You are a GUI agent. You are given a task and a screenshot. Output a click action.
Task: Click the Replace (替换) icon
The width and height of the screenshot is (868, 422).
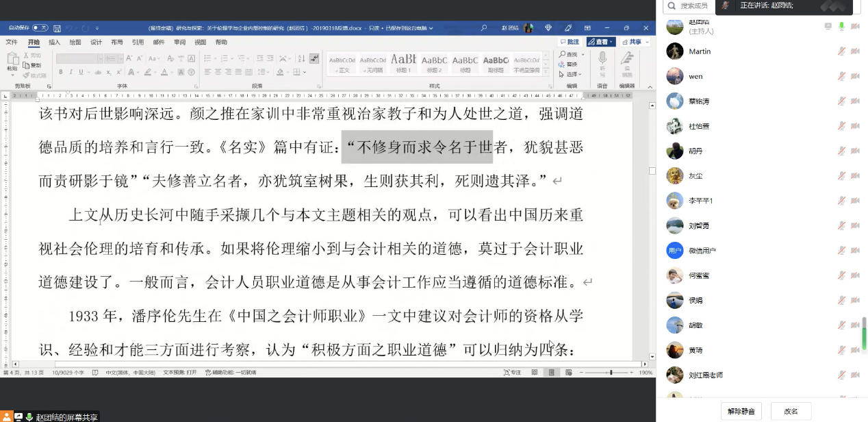click(568, 64)
